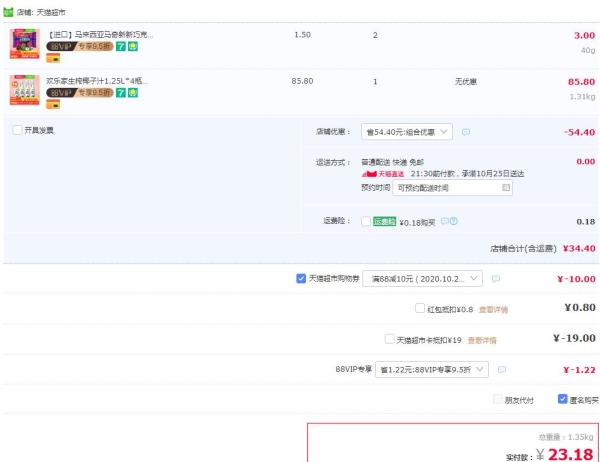This screenshot has height=462, width=600.
Task: Click green 7-day icon on coconut juice item
Action: click(121, 93)
